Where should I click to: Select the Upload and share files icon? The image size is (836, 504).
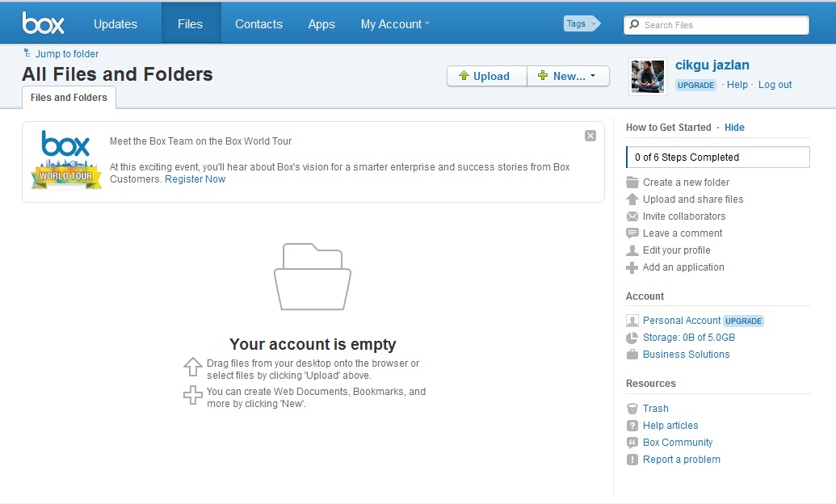(x=632, y=199)
